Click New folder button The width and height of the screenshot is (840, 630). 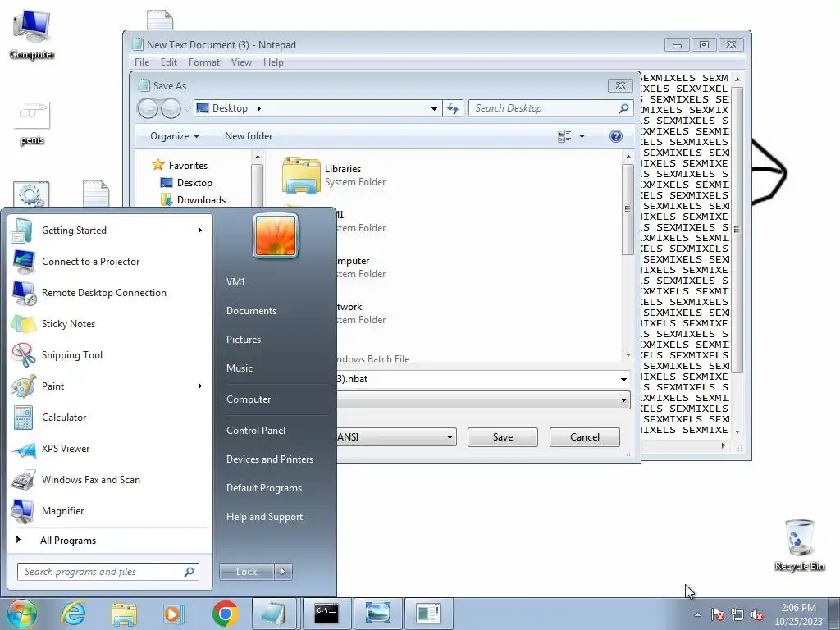coord(249,136)
